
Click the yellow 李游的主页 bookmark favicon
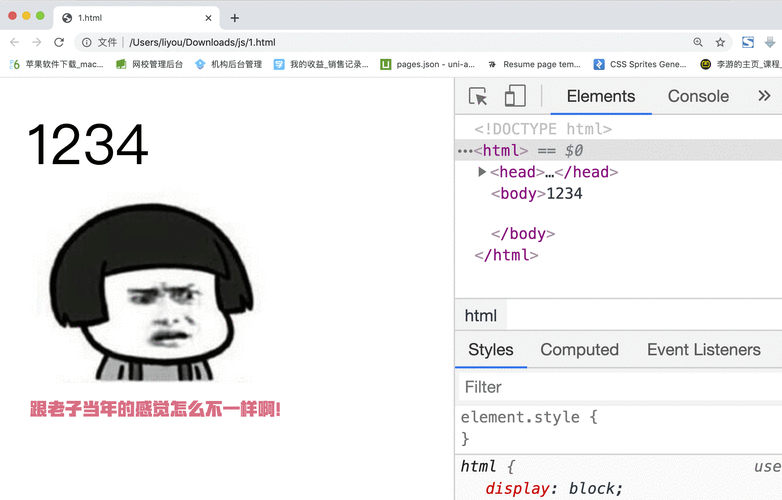click(705, 64)
